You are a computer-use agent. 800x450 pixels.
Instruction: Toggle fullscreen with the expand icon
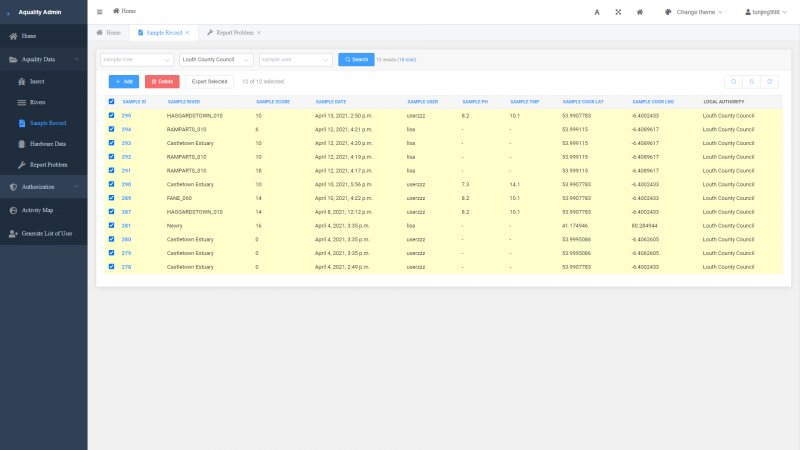[618, 12]
